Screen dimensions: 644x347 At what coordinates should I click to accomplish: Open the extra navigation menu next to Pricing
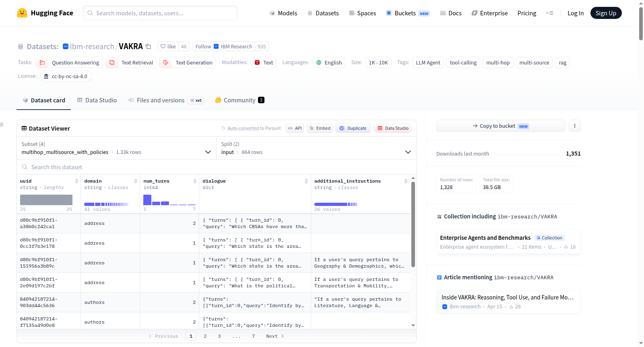point(549,13)
